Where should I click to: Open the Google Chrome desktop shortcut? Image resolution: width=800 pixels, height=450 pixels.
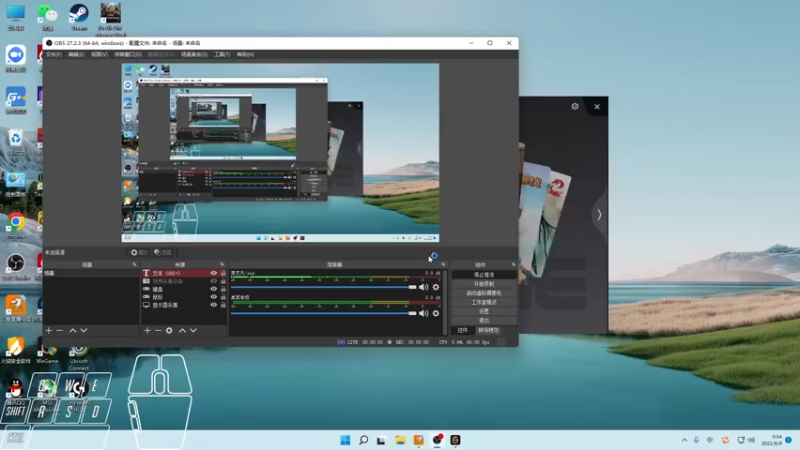coord(16,226)
